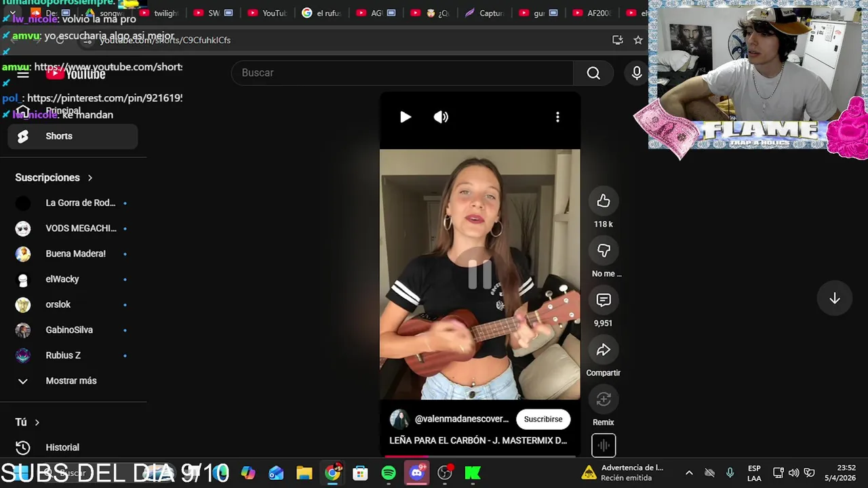Start voice search with microphone
Screen dimensions: 868x488
(636, 73)
